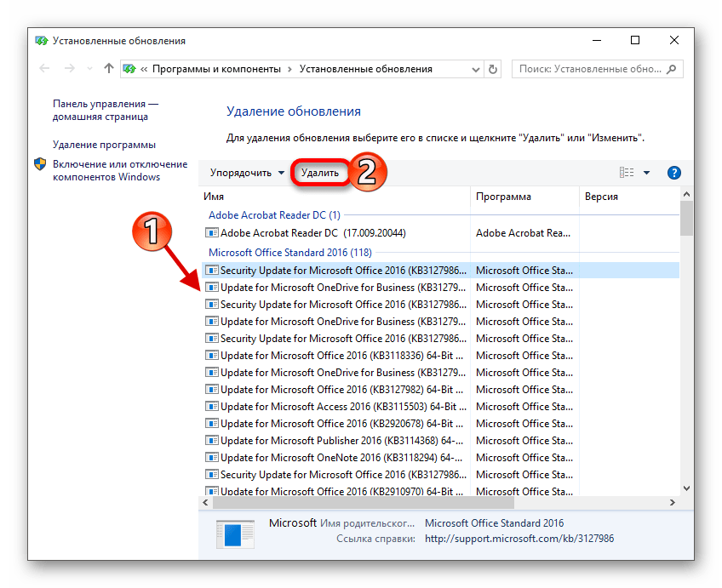
Task: Expand the address bar history dropdown
Action: point(474,69)
